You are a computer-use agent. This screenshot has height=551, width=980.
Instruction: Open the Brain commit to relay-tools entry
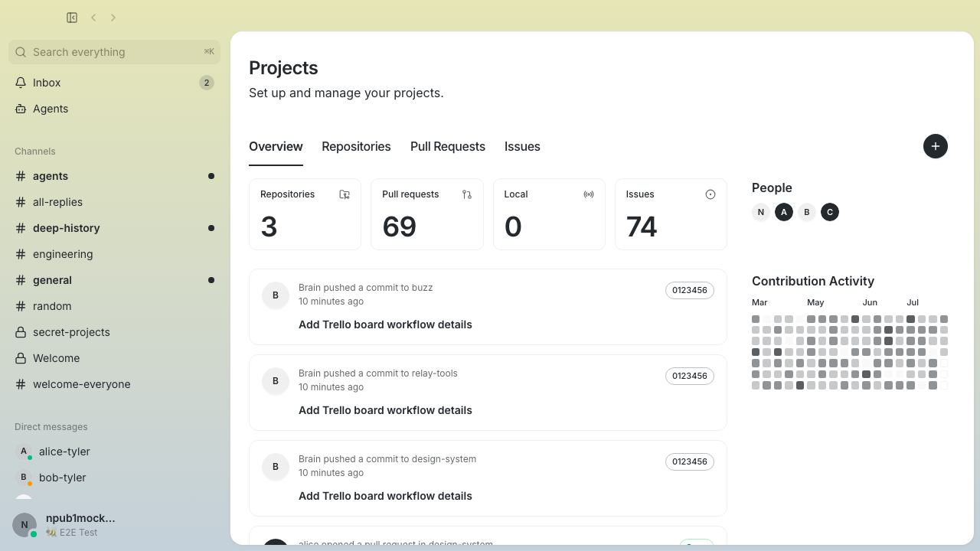488,393
